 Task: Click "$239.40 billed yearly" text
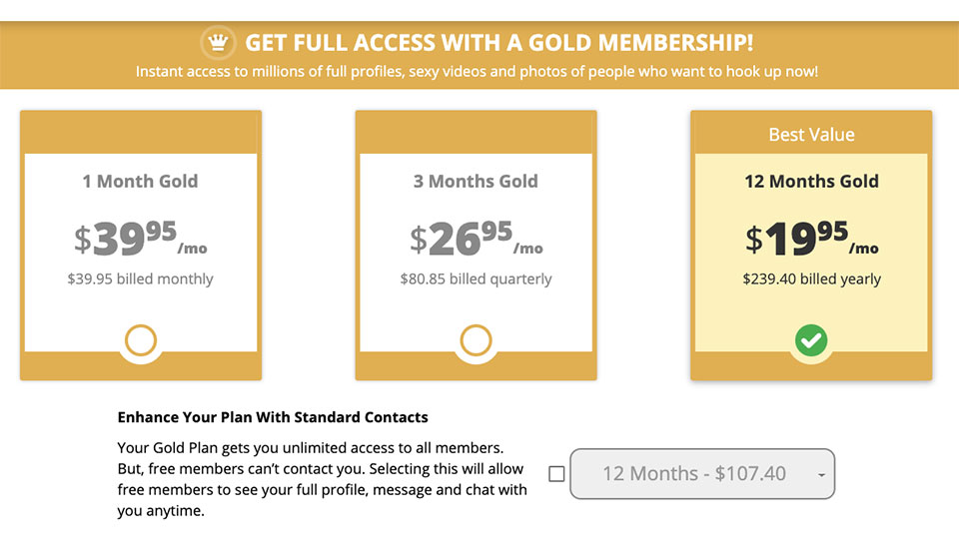811,280
